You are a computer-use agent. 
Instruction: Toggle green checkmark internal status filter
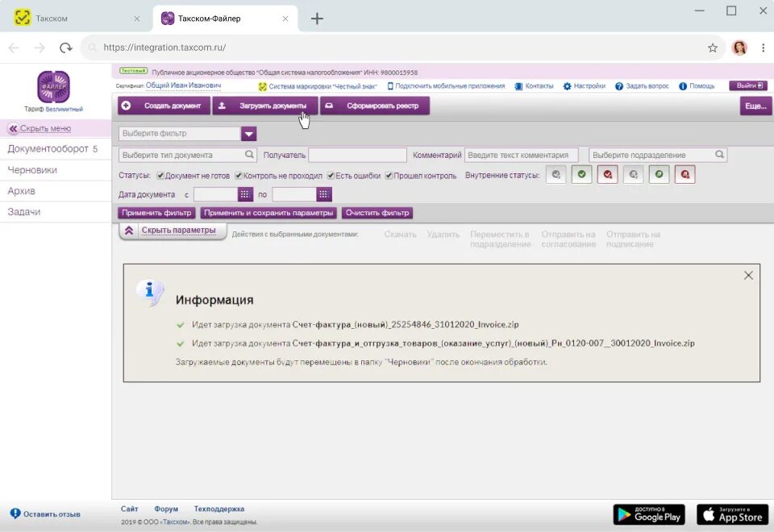582,174
